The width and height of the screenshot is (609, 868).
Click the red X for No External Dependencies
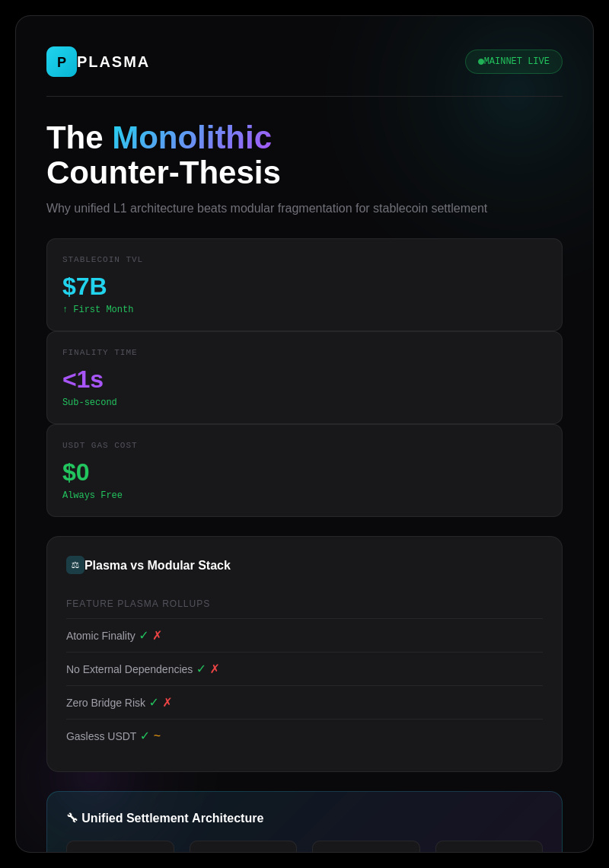(215, 669)
